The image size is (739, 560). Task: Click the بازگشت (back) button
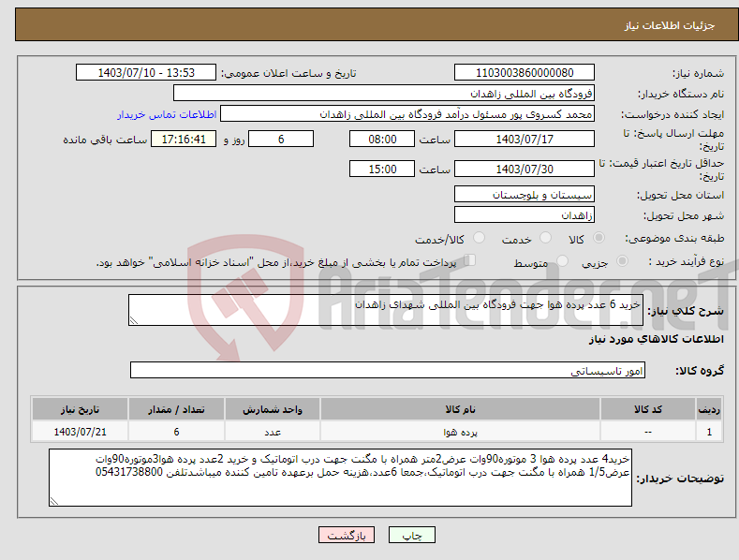347,535
